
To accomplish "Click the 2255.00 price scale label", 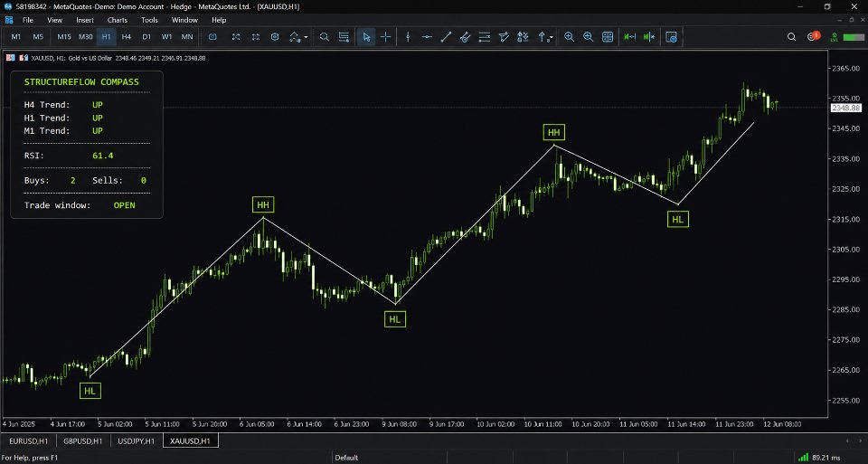I will (x=846, y=401).
